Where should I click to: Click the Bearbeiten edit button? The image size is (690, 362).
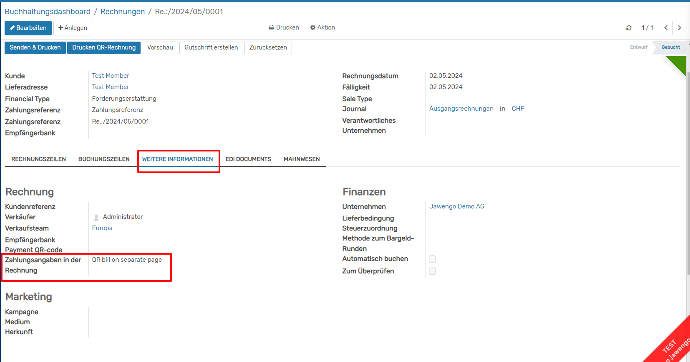28,28
